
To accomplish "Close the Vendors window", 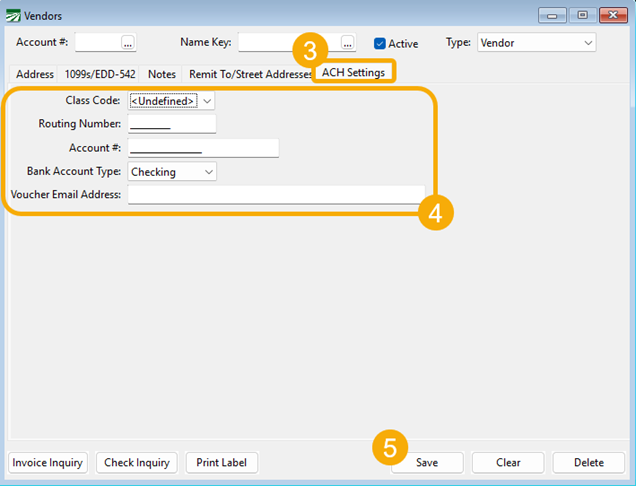I will click(x=613, y=16).
